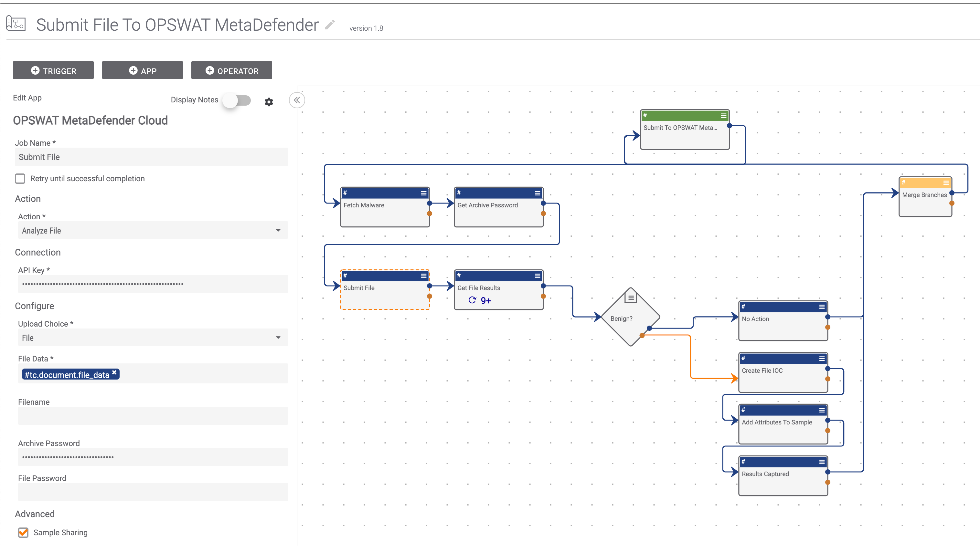980x553 pixels.
Task: Check Retry until successful completion
Action: (x=20, y=178)
